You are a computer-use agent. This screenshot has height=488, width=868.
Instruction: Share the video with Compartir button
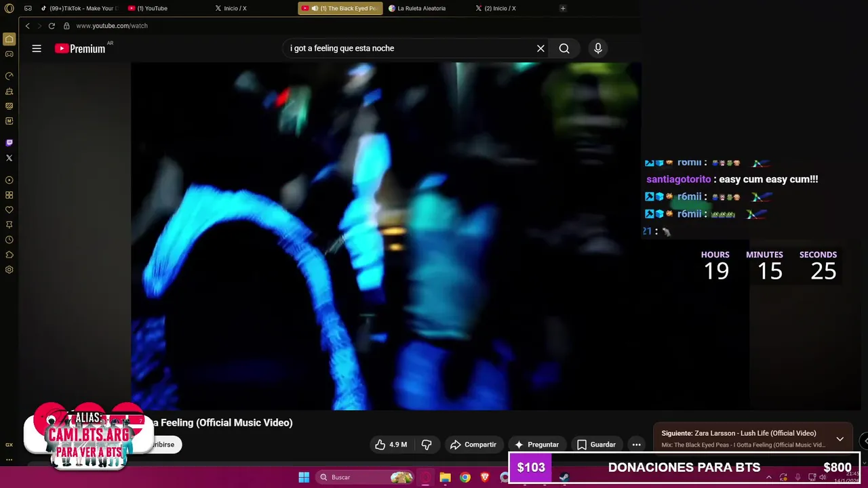pos(473,445)
